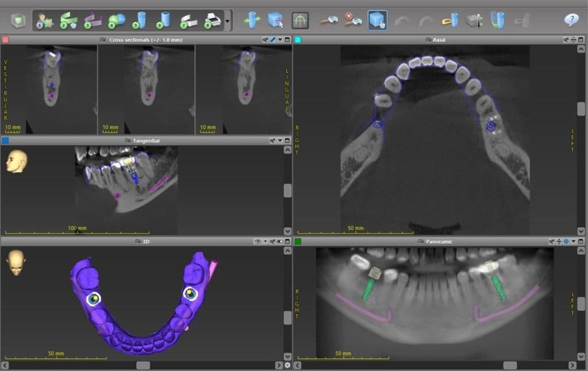Open Cross-sectionals panel dropdown arrow
The width and height of the screenshot is (588, 371).
point(280,40)
